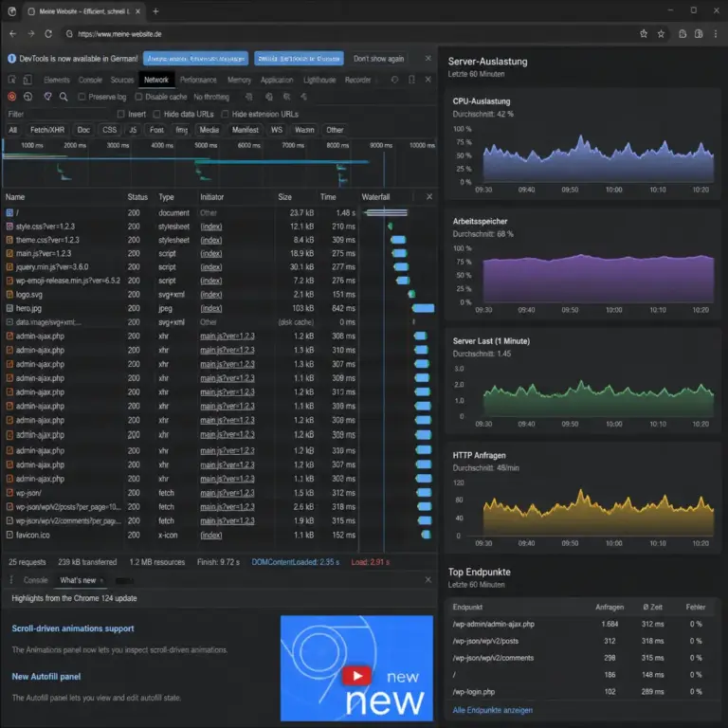Open network search magnifier icon
This screenshot has height=728, width=728.
tap(64, 97)
